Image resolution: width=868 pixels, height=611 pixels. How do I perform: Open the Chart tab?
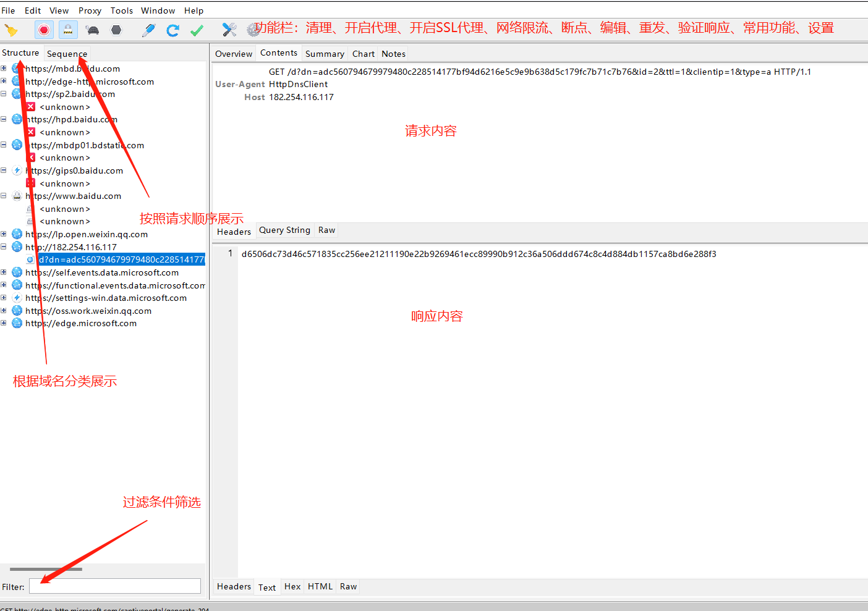click(364, 54)
